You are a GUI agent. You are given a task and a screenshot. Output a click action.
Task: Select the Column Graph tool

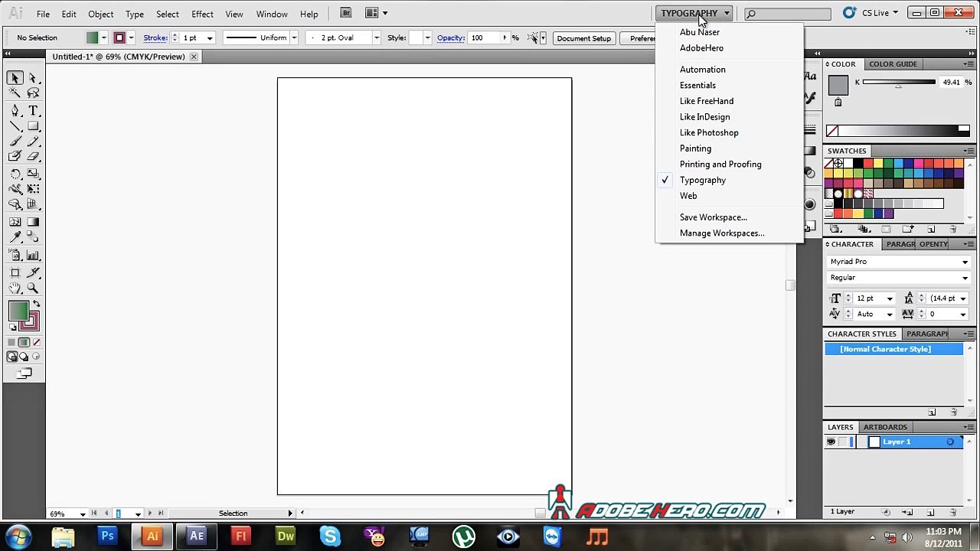pyautogui.click(x=33, y=256)
